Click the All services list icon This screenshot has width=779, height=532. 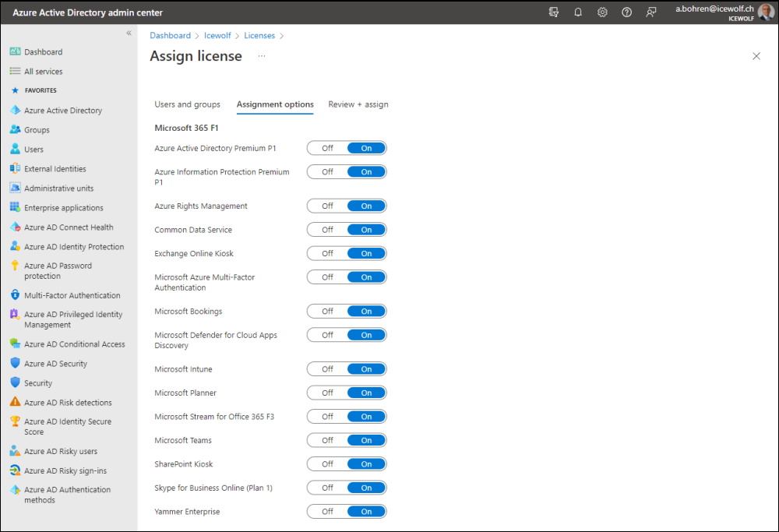point(15,71)
